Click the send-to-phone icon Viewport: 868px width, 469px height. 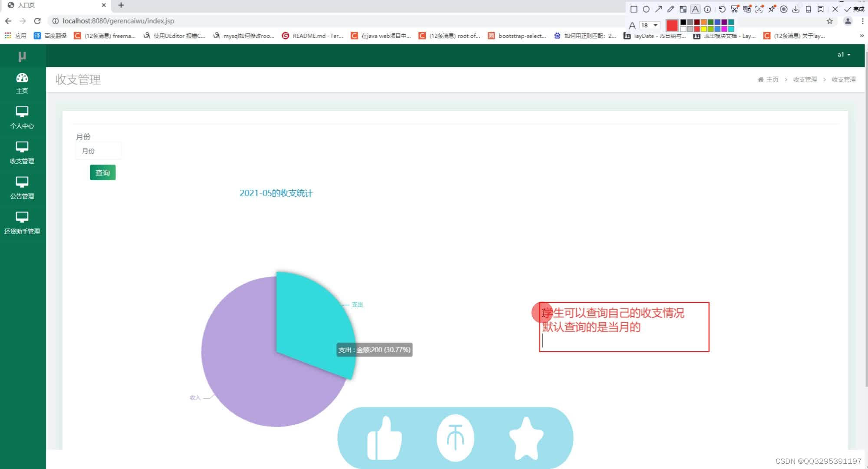[x=808, y=9]
